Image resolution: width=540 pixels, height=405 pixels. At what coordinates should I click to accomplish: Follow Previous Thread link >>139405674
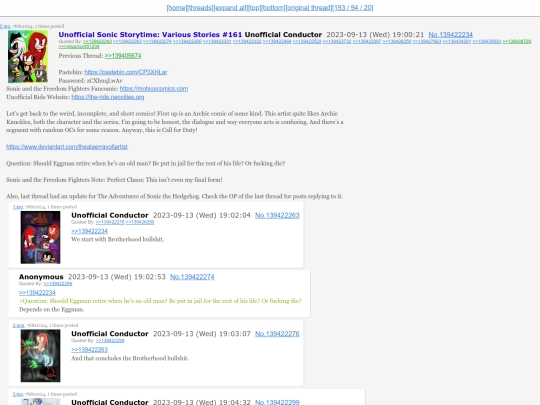123,56
